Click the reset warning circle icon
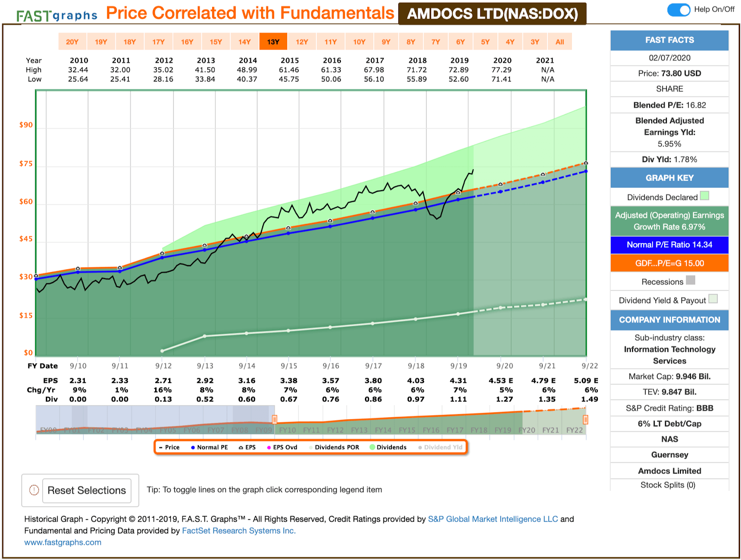This screenshot has height=560, width=741. [x=34, y=490]
